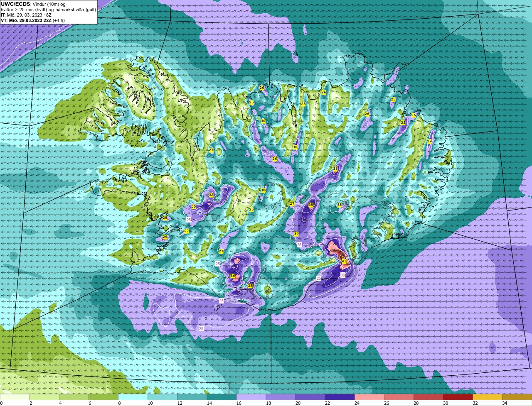Click the lavender swatch between 16 and 18
The height and width of the screenshot is (406, 532).
(x=251, y=397)
